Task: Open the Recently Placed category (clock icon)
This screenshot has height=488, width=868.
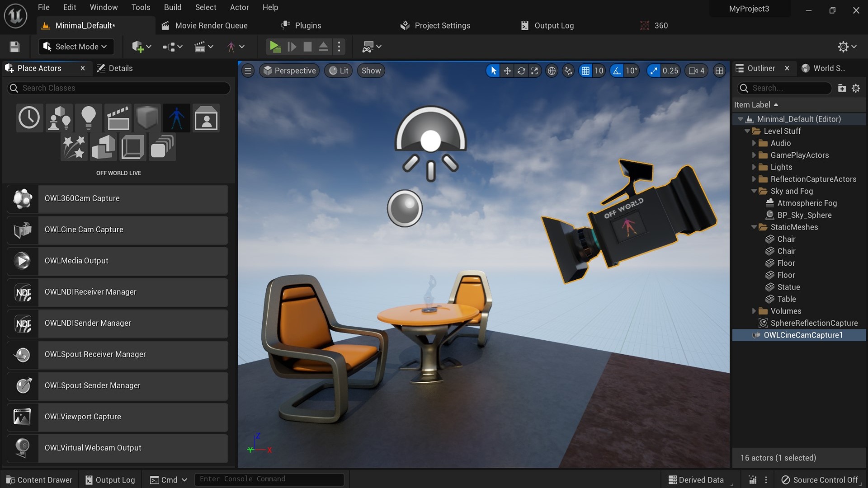Action: click(x=29, y=117)
